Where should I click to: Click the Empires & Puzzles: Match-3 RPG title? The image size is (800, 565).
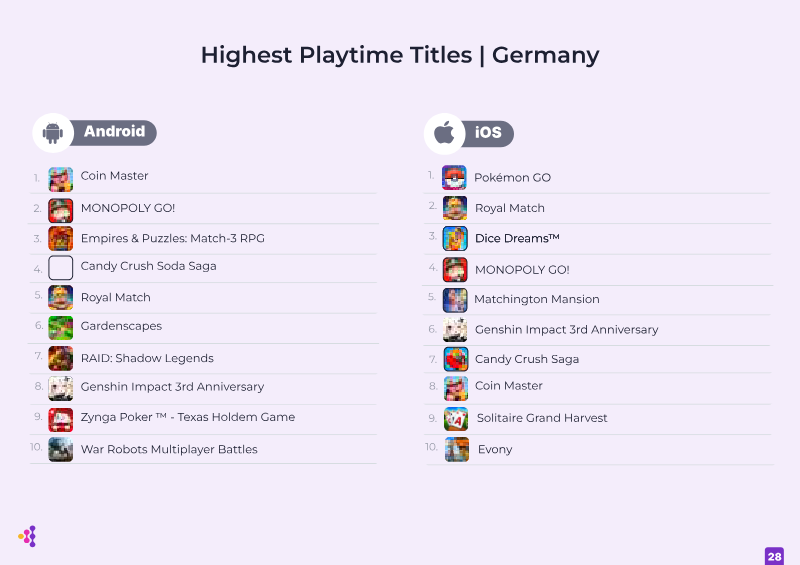click(x=172, y=238)
